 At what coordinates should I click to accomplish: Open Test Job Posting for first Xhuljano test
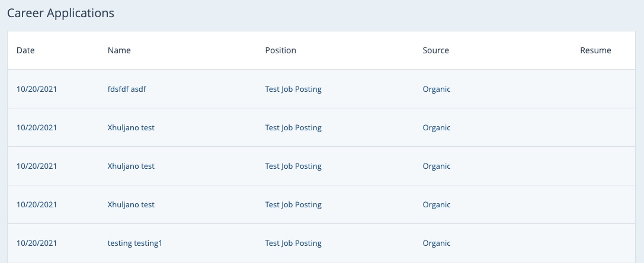pyautogui.click(x=293, y=128)
